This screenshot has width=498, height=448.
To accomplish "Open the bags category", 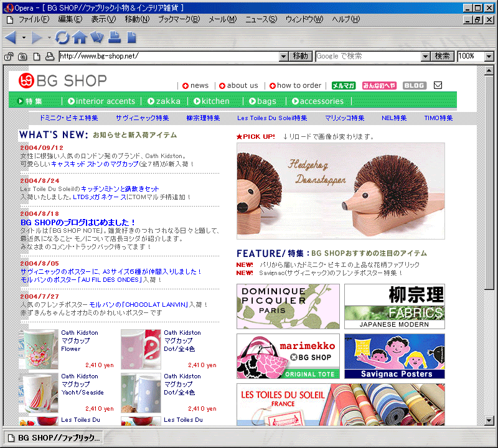I will [263, 101].
